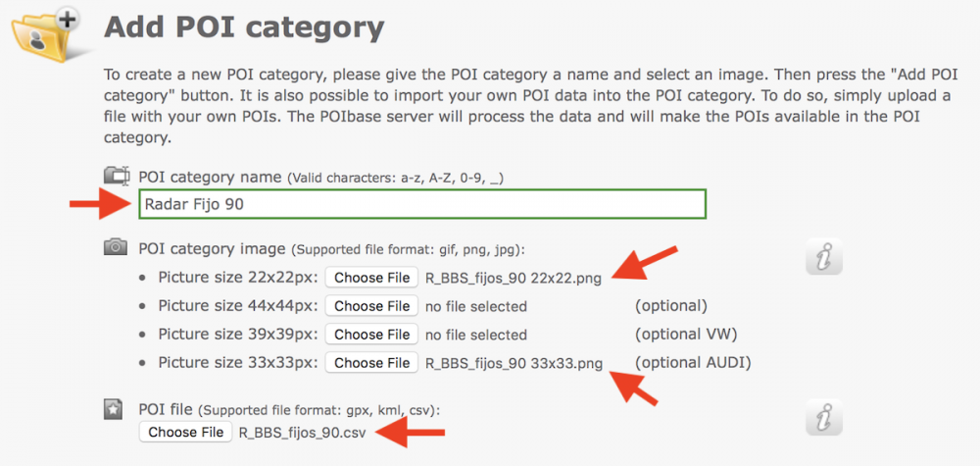Click the Add POI category folder icon

46,34
